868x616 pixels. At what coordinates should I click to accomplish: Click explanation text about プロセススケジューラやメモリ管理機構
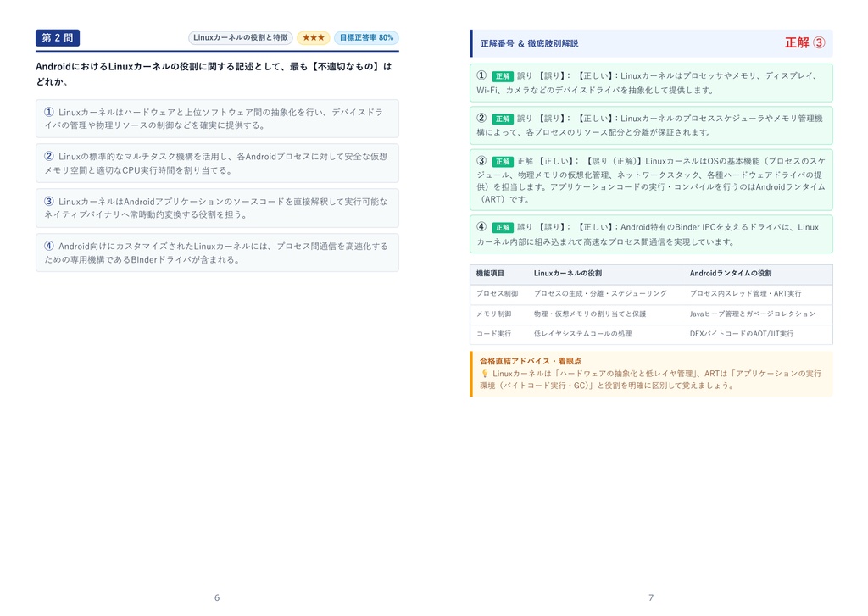651,125
